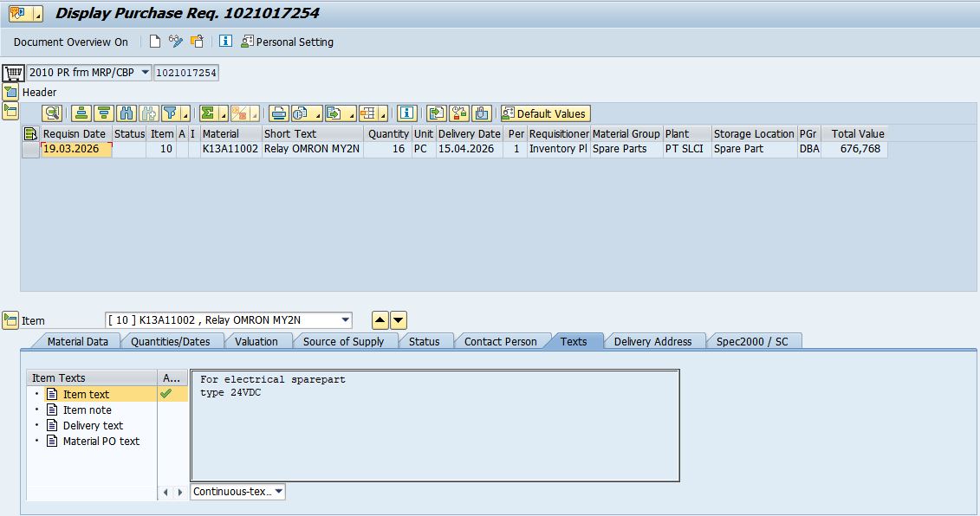
Task: Collapse the Item detail section toggle
Action: click(x=10, y=321)
